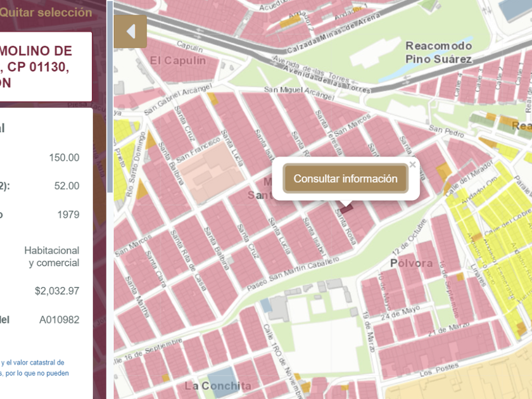
Task: Click the A010982 code value
Action: (x=60, y=320)
